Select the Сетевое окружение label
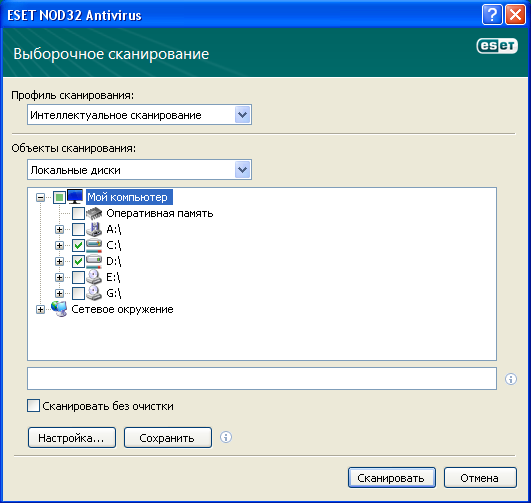 coord(122,309)
